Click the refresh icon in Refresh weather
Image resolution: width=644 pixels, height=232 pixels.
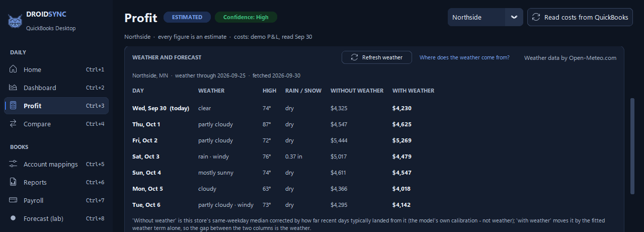pos(355,57)
